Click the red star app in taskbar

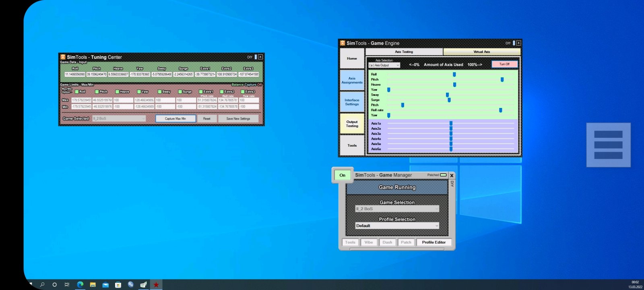coord(156,284)
